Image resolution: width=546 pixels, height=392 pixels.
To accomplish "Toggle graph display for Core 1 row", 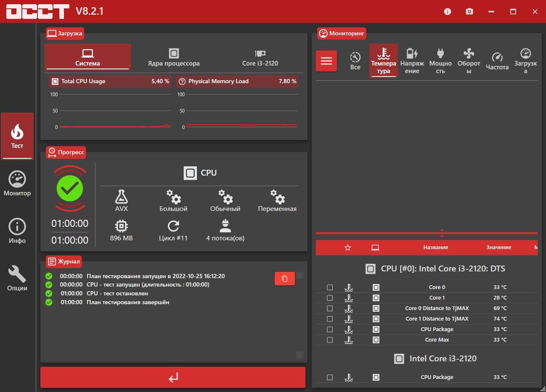I will (376, 298).
